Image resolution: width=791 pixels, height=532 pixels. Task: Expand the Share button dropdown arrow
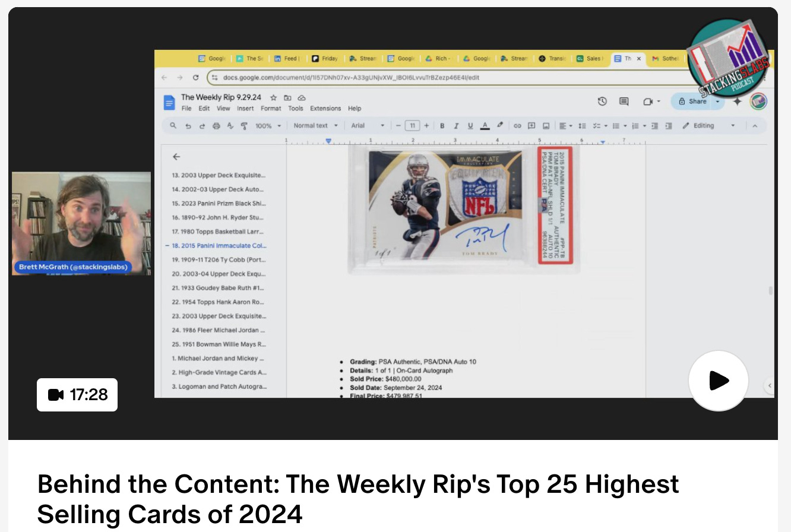717,102
